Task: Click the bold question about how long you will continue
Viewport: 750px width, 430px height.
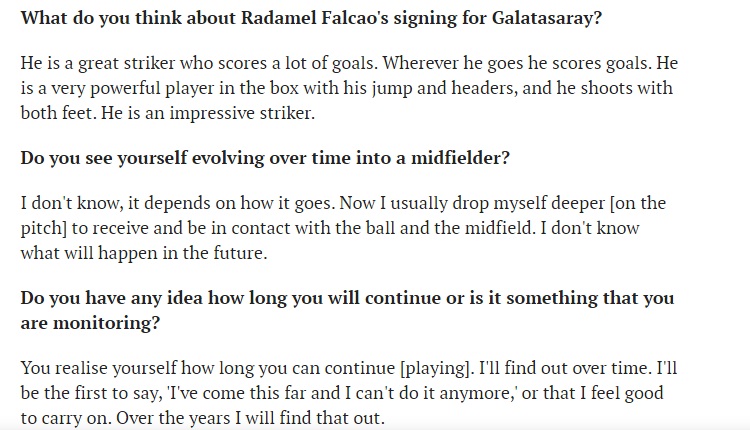Action: point(347,310)
